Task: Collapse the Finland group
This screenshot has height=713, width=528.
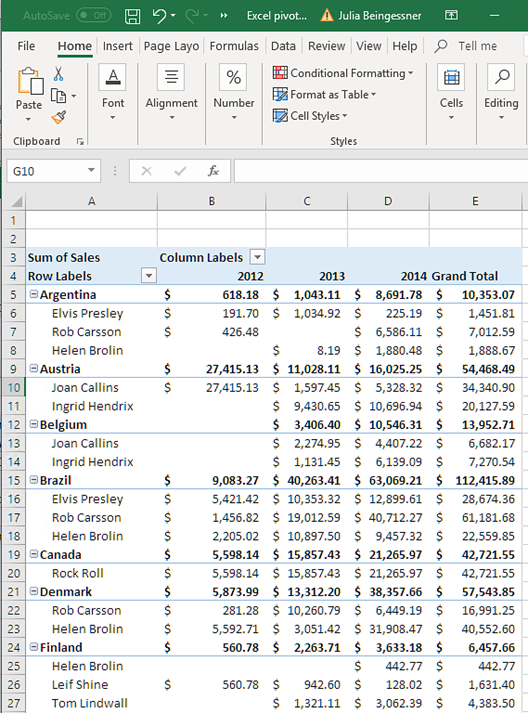Action: click(x=34, y=647)
